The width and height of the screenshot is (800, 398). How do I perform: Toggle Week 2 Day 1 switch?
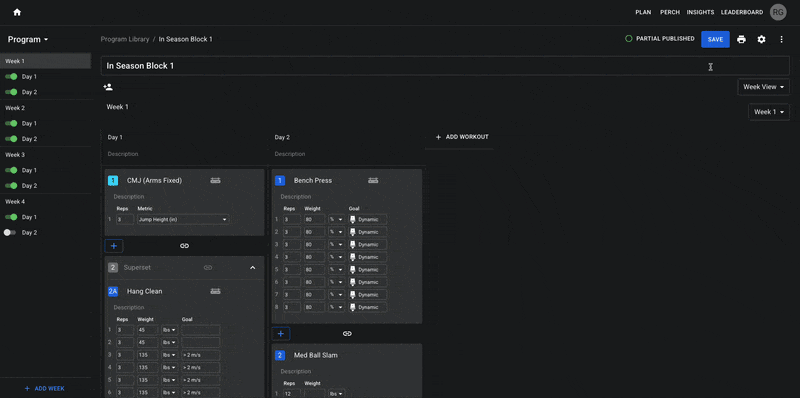pyautogui.click(x=11, y=123)
